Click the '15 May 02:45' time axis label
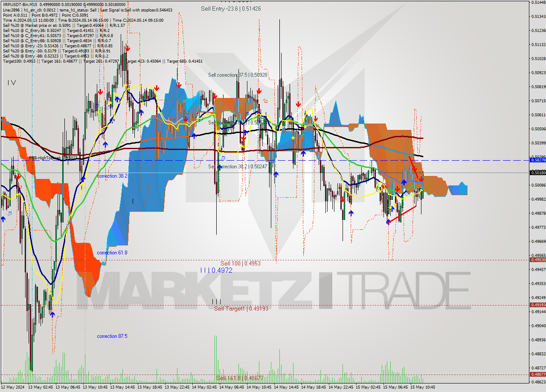 click(x=368, y=387)
